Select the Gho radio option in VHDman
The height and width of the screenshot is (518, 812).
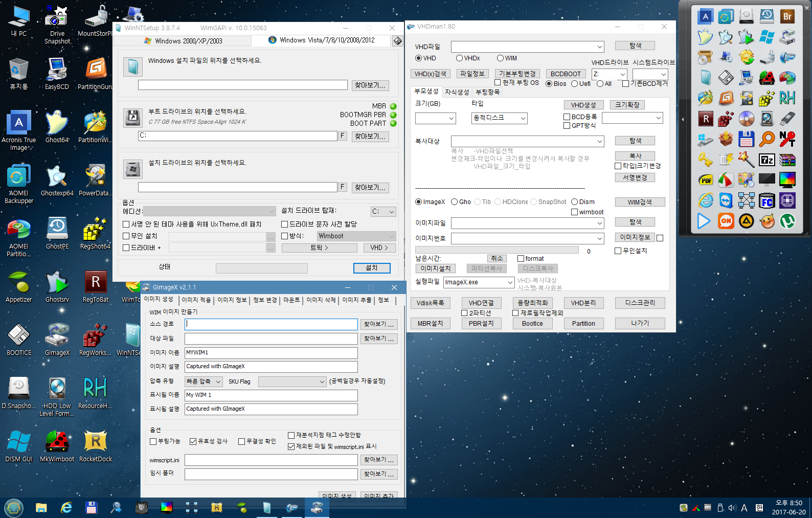(x=461, y=202)
